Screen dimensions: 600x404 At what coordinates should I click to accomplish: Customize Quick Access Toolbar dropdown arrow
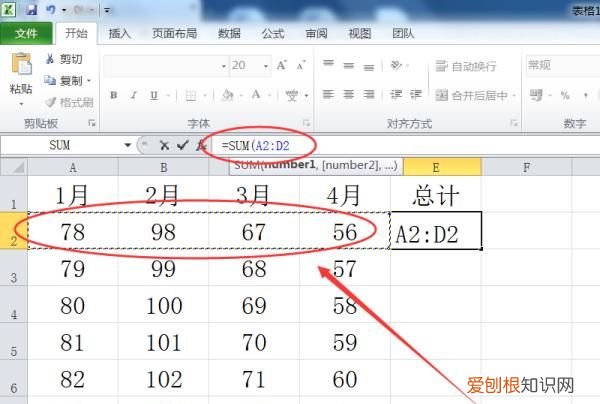(x=107, y=10)
